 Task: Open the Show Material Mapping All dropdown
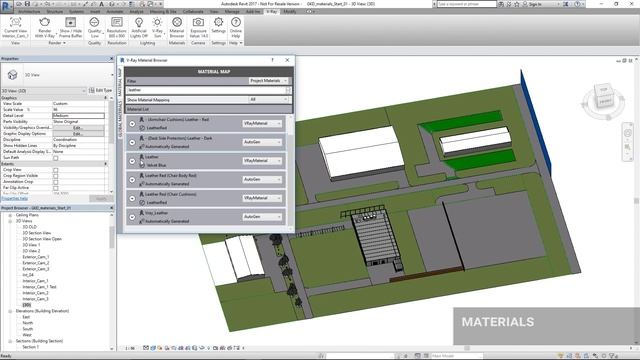click(x=269, y=100)
